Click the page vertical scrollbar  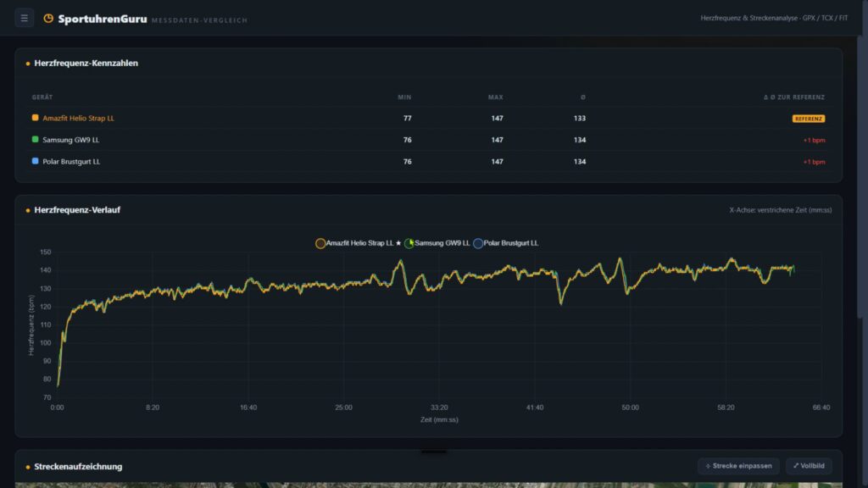[860, 176]
